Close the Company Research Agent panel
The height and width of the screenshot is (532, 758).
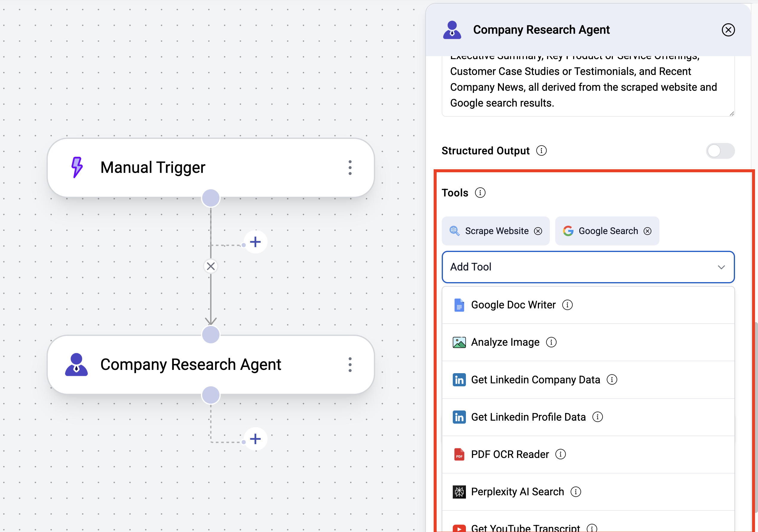tap(728, 30)
